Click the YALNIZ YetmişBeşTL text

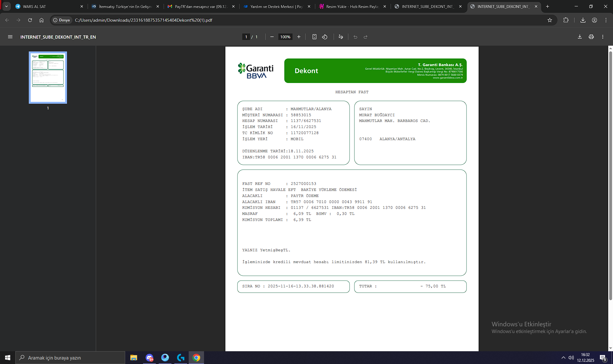(266, 250)
